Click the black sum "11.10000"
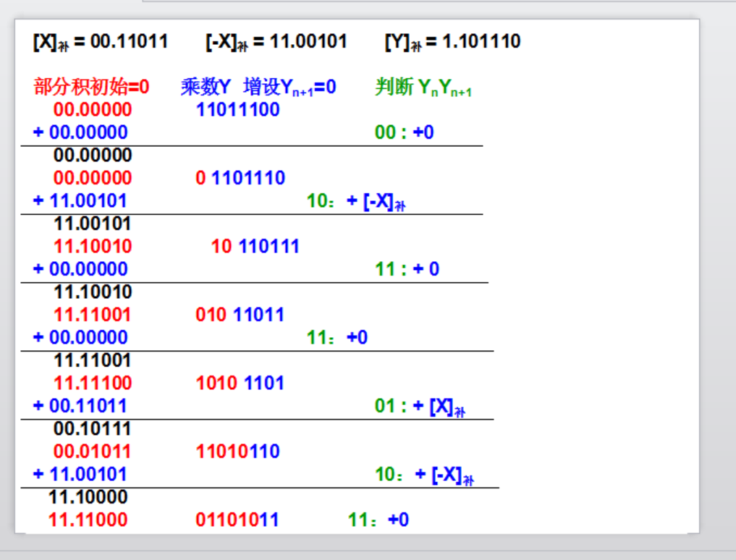 coord(88,497)
